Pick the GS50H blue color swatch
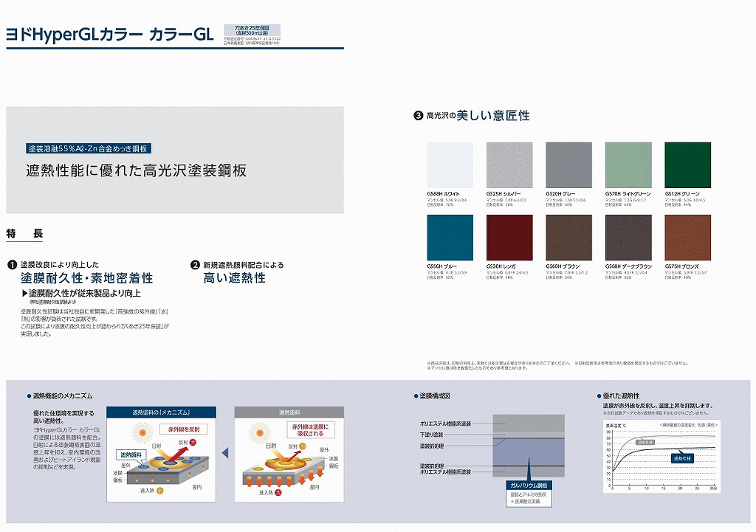This screenshot has height=532, width=756. [450, 238]
